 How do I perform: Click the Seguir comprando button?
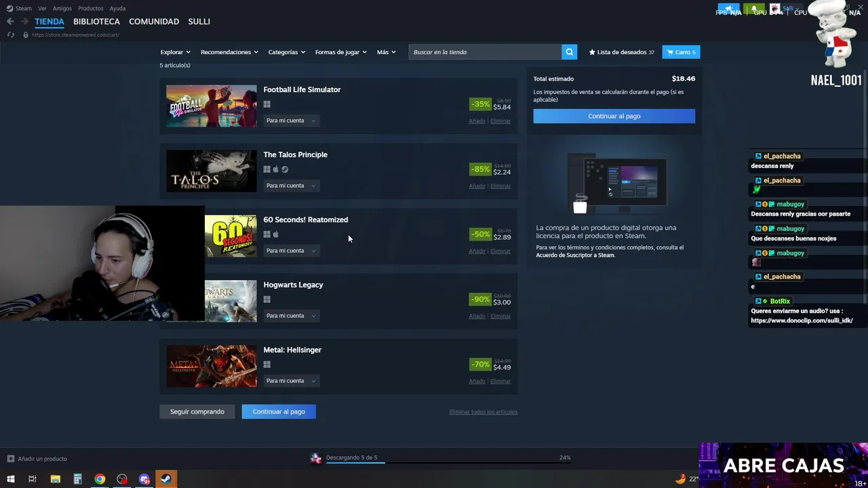197,411
